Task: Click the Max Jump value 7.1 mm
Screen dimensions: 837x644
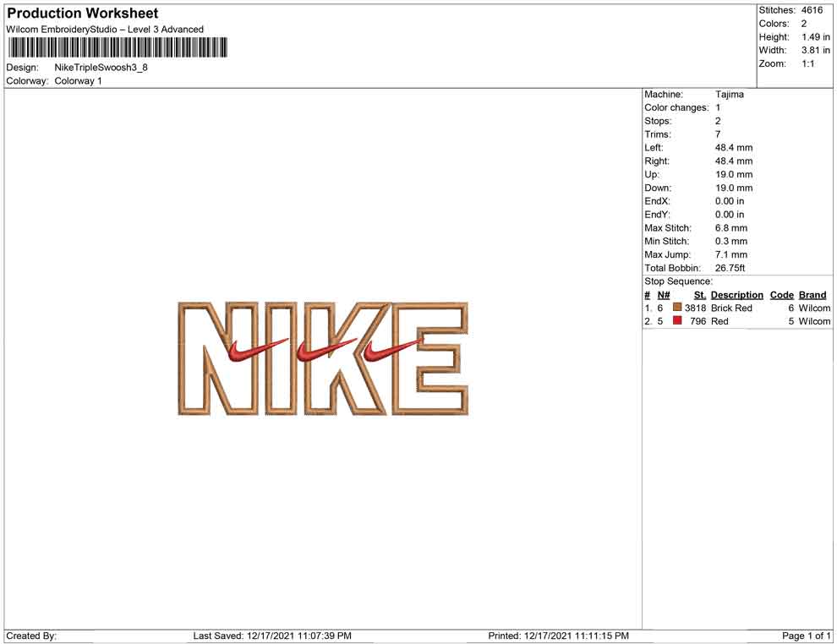Action: 731,254
